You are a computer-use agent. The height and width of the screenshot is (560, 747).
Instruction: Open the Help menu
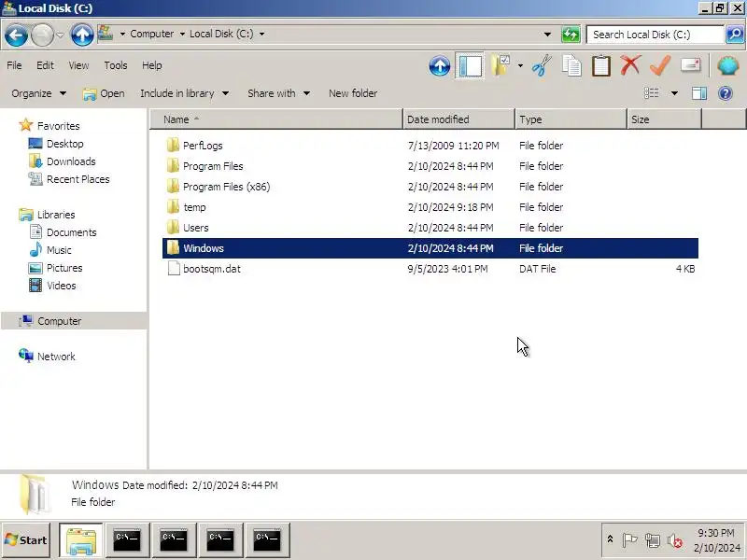click(x=152, y=65)
